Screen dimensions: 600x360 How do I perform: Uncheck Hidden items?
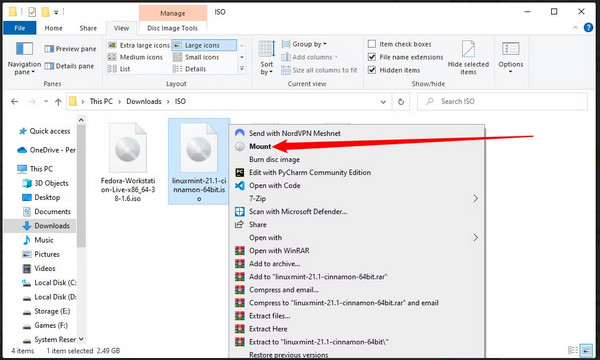tap(372, 70)
